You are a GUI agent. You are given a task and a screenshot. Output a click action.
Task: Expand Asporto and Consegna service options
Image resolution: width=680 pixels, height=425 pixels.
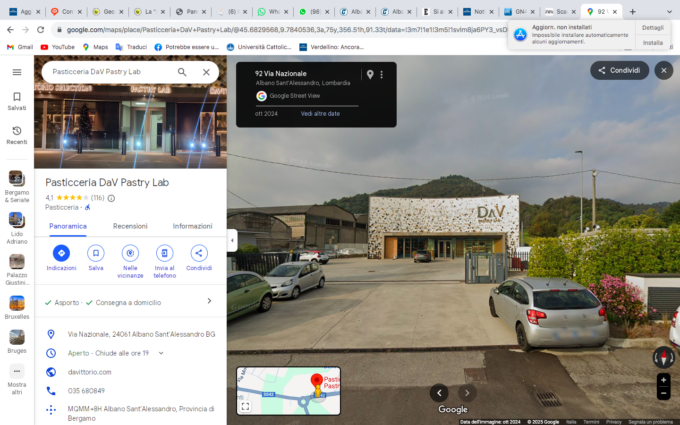(x=209, y=301)
